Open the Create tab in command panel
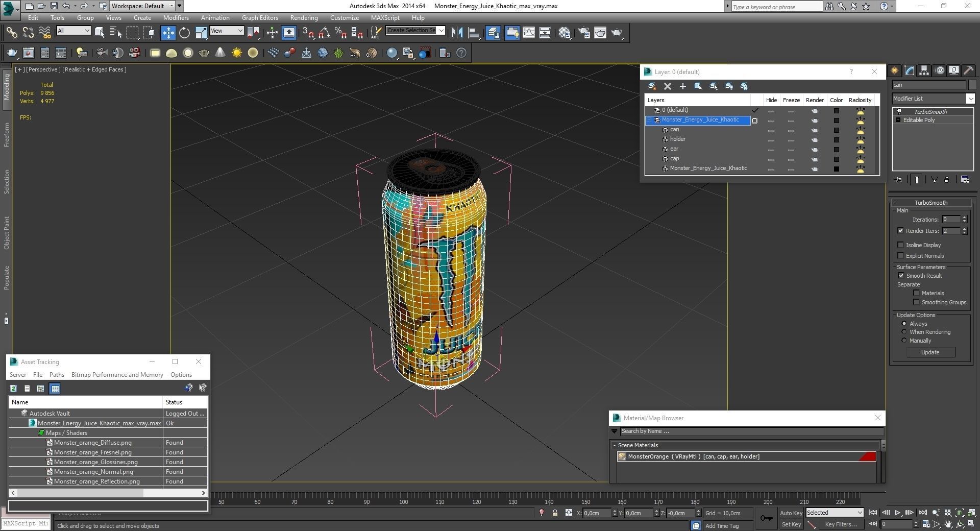This screenshot has height=531, width=980. coord(895,70)
